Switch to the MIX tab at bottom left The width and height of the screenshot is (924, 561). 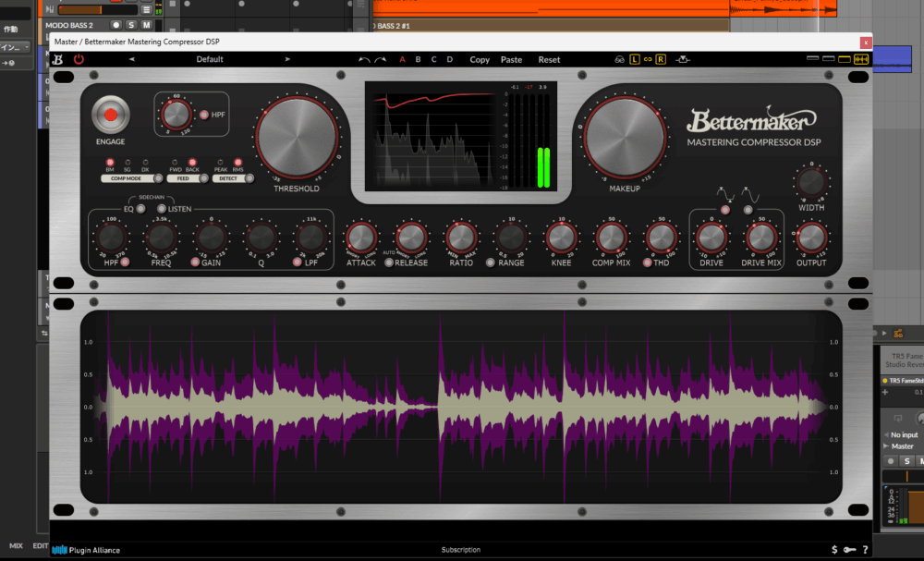pyautogui.click(x=16, y=545)
